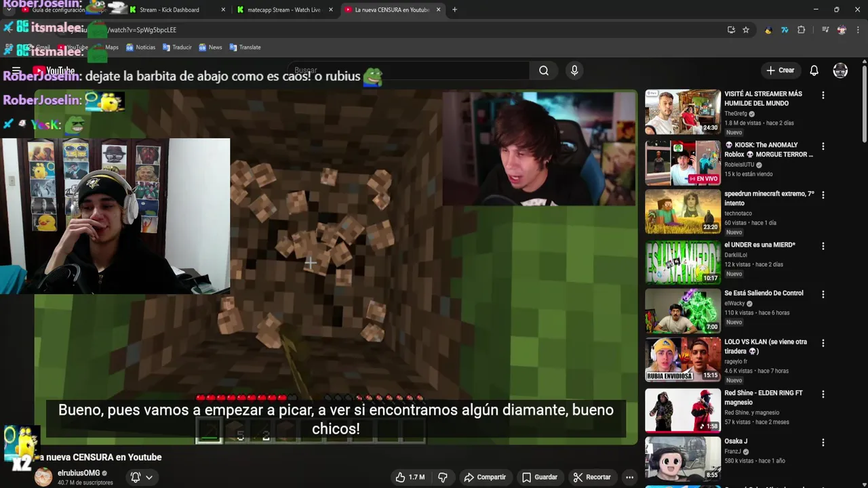Open VISITÉ AL STREAMER MÁS HUMILDE thumbnail
Image resolution: width=868 pixels, height=488 pixels.
682,112
